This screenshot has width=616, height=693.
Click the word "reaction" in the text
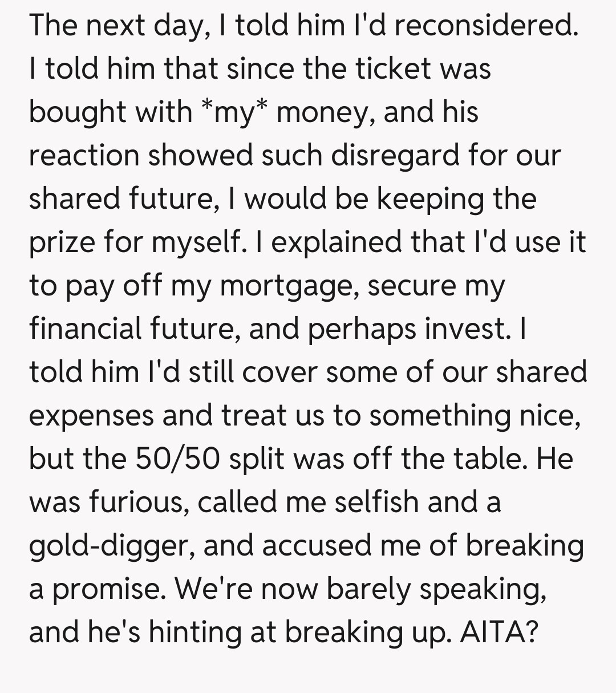tap(84, 156)
